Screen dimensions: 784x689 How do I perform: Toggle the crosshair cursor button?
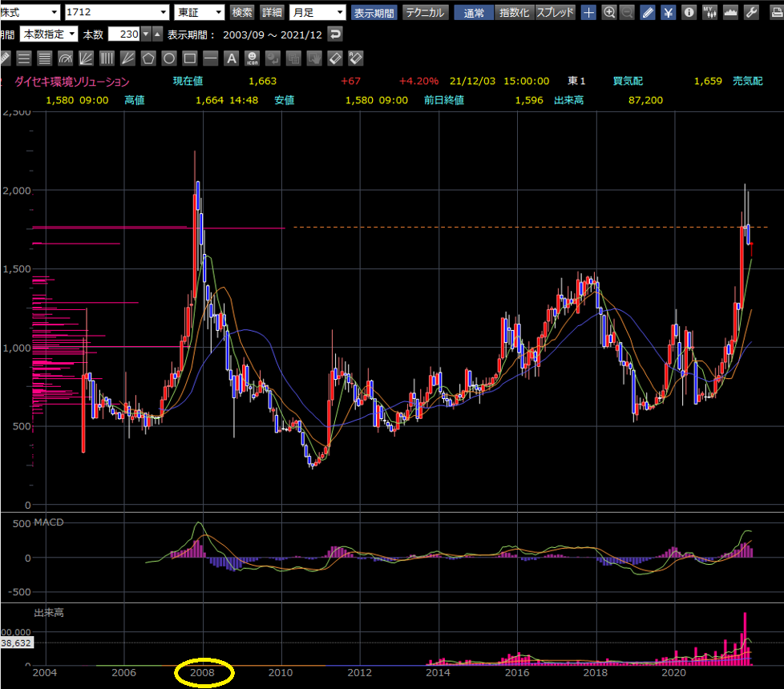tap(588, 13)
